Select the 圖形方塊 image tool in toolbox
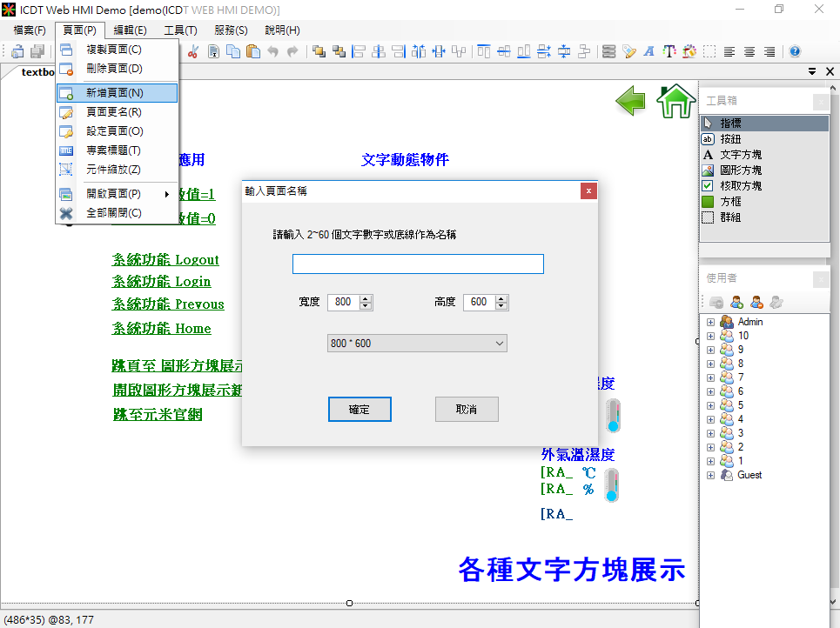This screenshot has height=628, width=840. 741,170
